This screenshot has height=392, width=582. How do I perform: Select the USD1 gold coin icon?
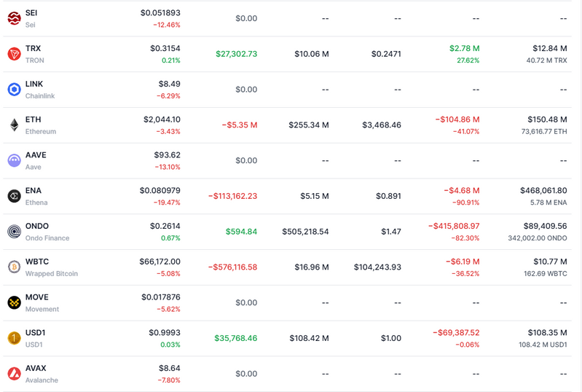click(14, 338)
